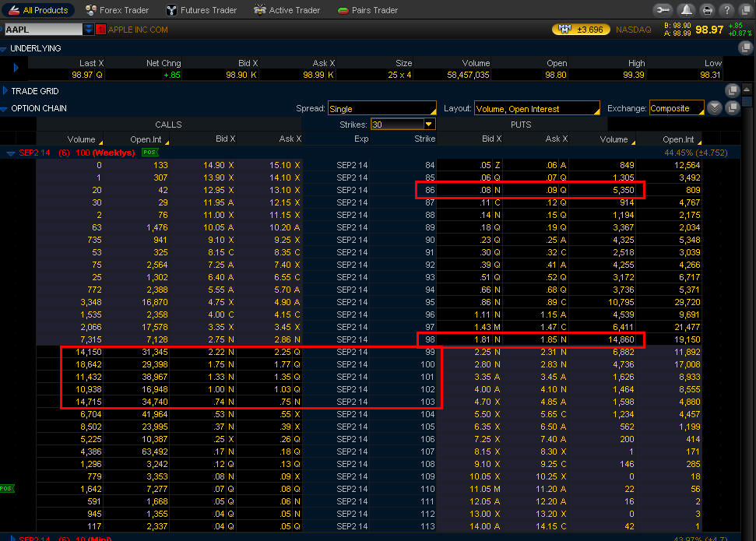Open the Layout dropdown showing Volume, Open Interest

click(x=537, y=109)
